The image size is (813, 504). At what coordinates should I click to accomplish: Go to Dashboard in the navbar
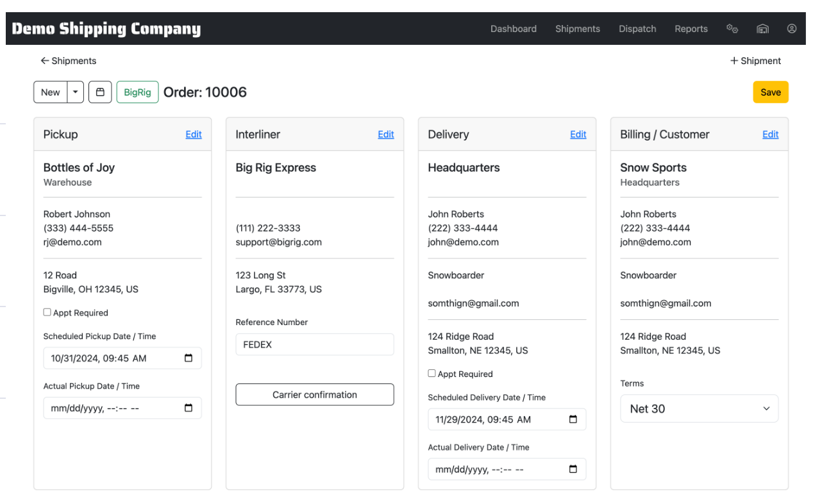[x=513, y=29]
